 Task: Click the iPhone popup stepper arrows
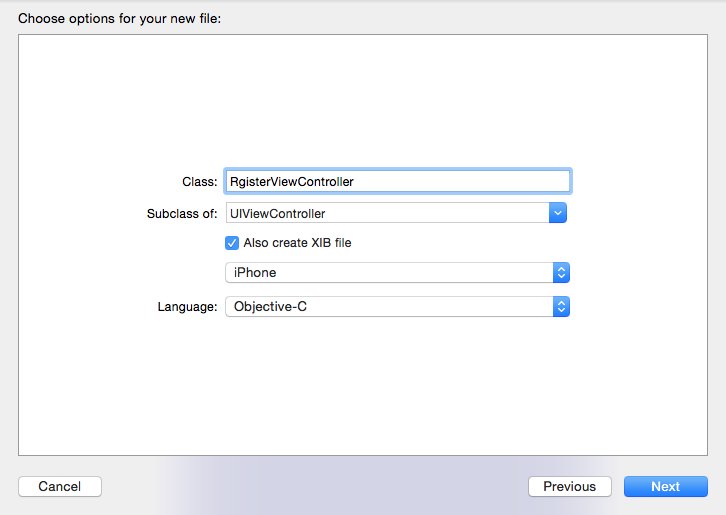tap(561, 273)
